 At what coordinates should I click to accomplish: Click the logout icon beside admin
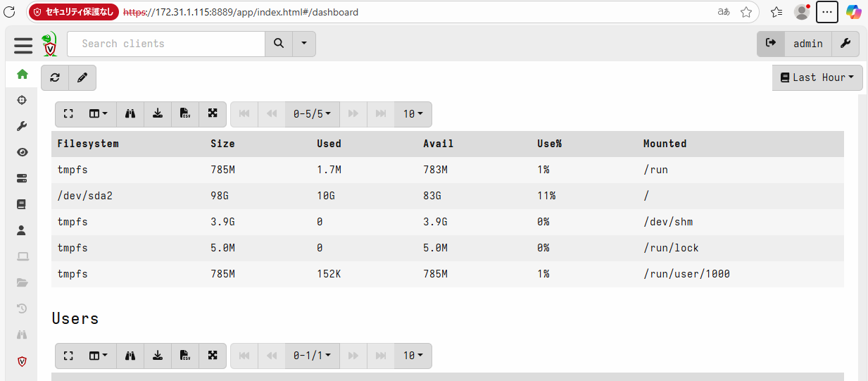pos(771,44)
